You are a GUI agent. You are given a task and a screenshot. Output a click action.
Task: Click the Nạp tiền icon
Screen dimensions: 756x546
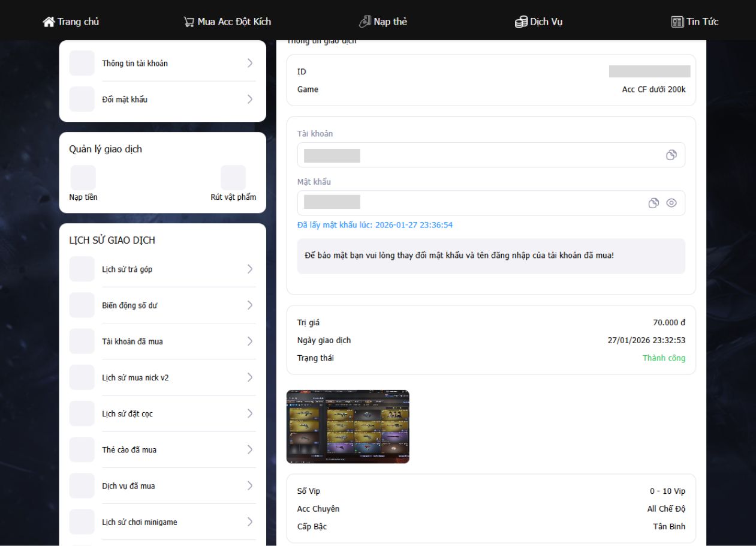83,178
